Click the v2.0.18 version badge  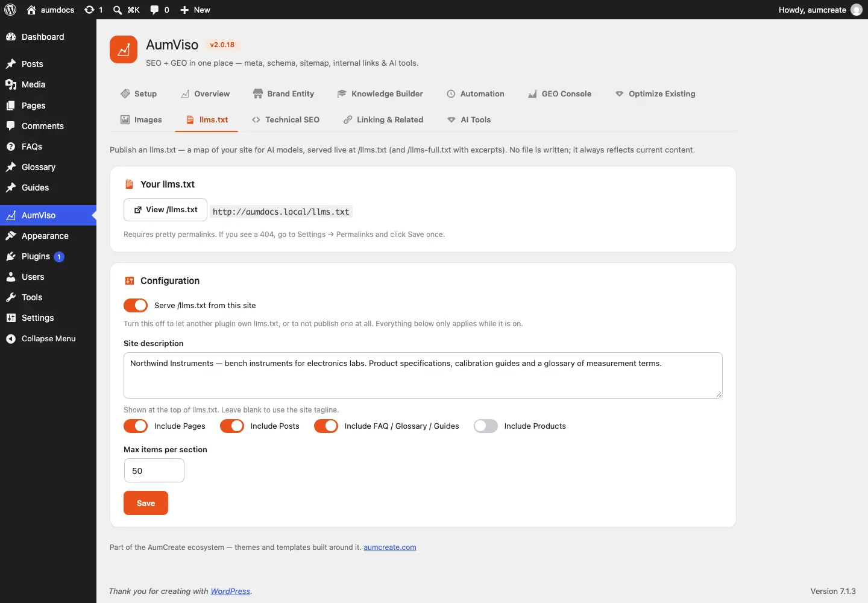pos(222,45)
